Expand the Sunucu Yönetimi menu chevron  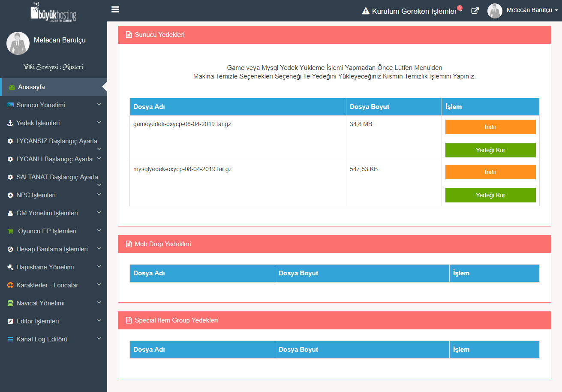click(x=99, y=104)
